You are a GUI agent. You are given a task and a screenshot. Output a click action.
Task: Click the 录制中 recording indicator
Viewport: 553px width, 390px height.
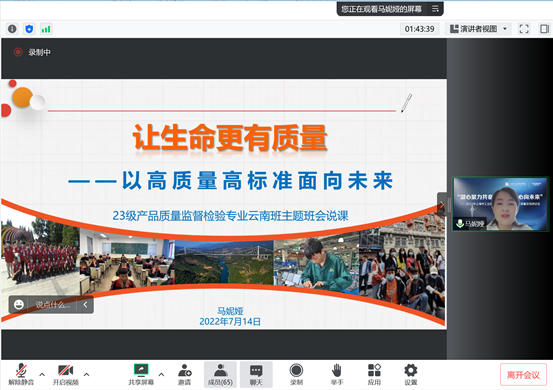[x=32, y=52]
